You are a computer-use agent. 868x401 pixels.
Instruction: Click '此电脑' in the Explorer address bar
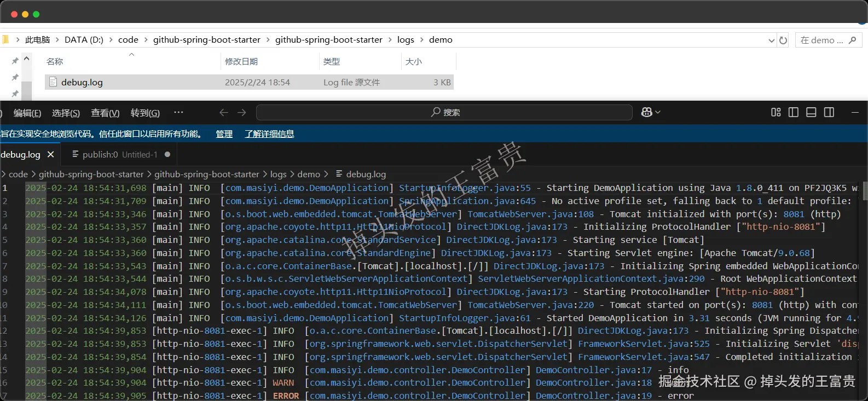pos(37,40)
